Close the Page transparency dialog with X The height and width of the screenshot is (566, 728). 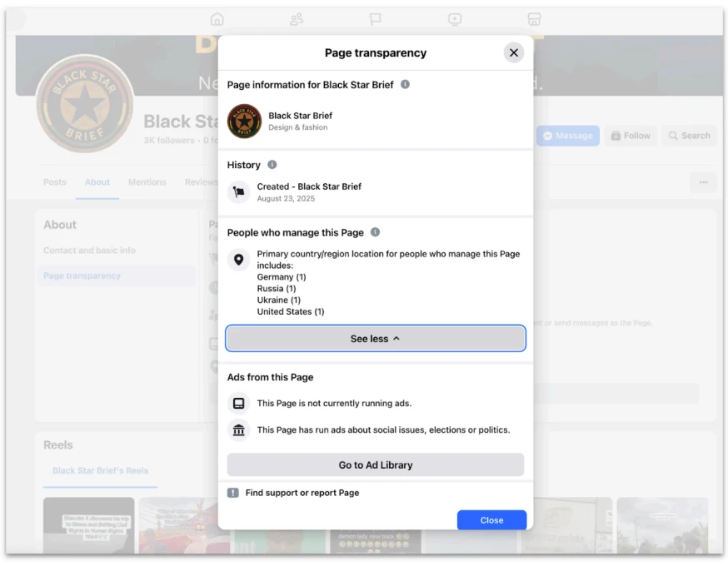click(513, 52)
